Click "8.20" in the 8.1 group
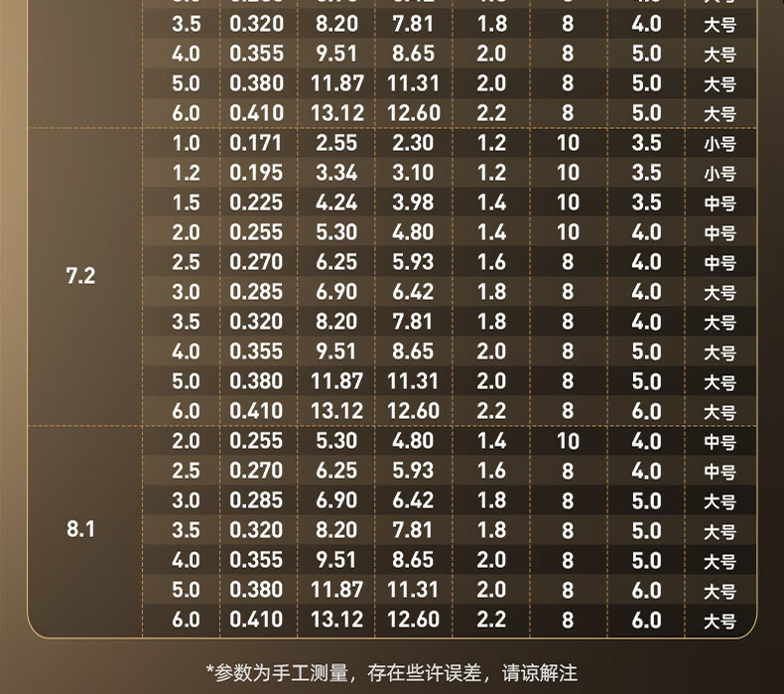Image resolution: width=784 pixels, height=694 pixels. 336,530
